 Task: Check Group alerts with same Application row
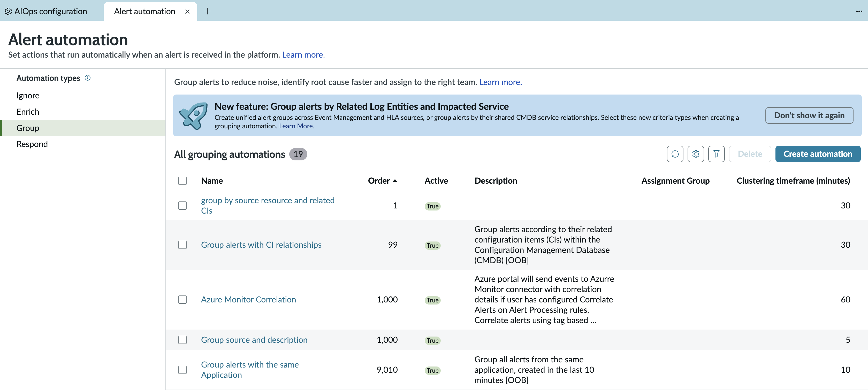coord(182,370)
